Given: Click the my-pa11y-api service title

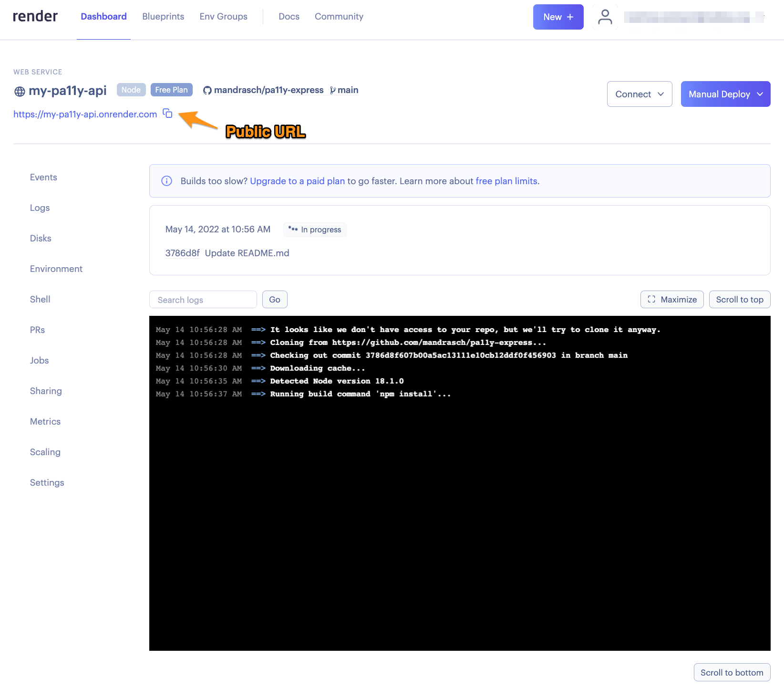Looking at the screenshot, I should point(67,91).
